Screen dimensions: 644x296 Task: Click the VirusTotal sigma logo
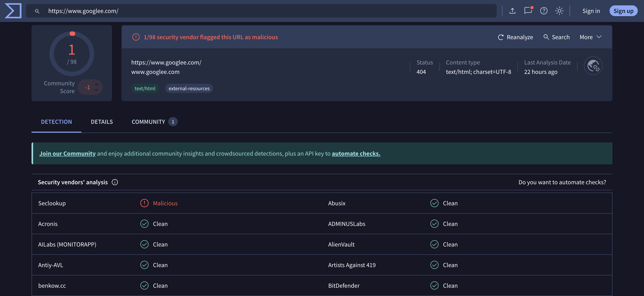(x=13, y=11)
